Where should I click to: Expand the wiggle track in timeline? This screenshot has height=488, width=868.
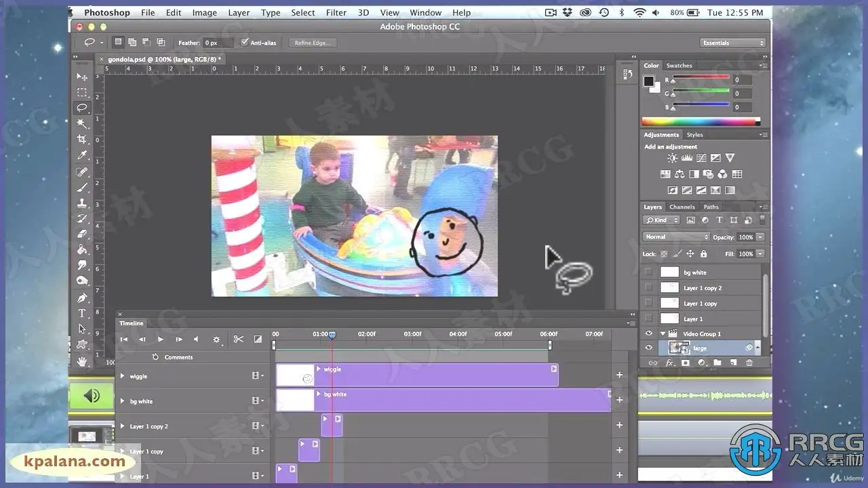(x=123, y=376)
